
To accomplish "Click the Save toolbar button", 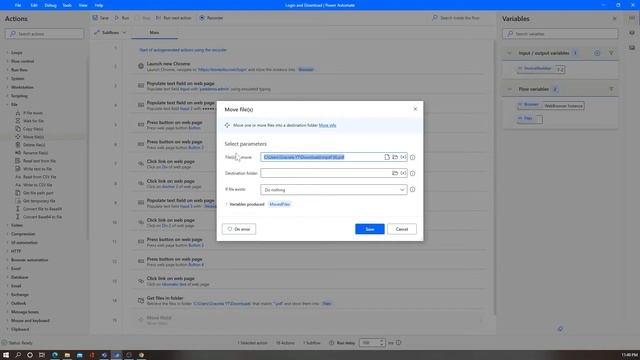I will point(100,18).
